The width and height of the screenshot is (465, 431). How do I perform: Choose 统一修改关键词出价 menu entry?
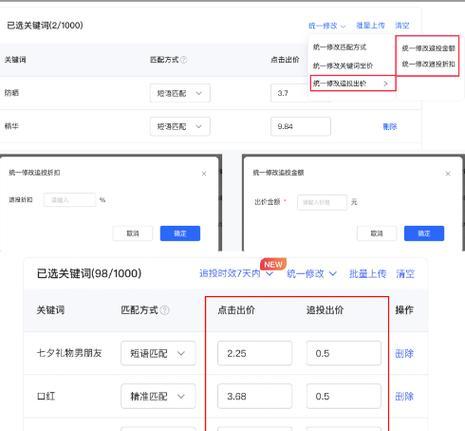click(343, 66)
